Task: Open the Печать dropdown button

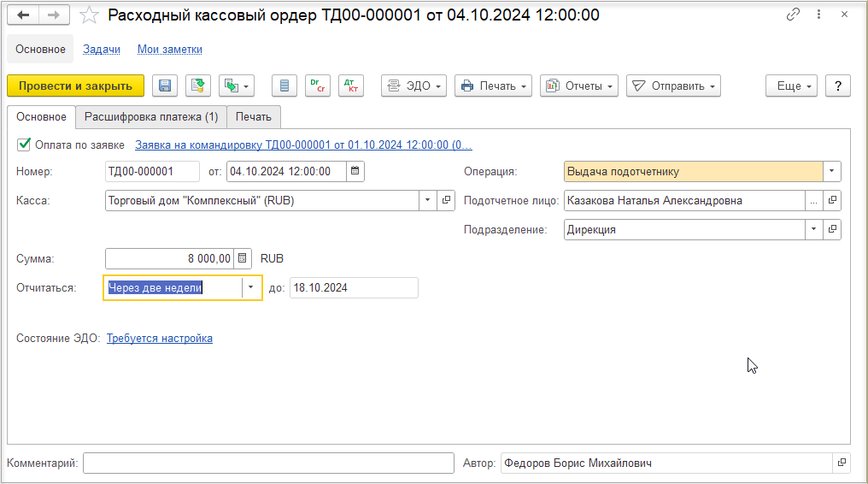Action: coord(493,86)
